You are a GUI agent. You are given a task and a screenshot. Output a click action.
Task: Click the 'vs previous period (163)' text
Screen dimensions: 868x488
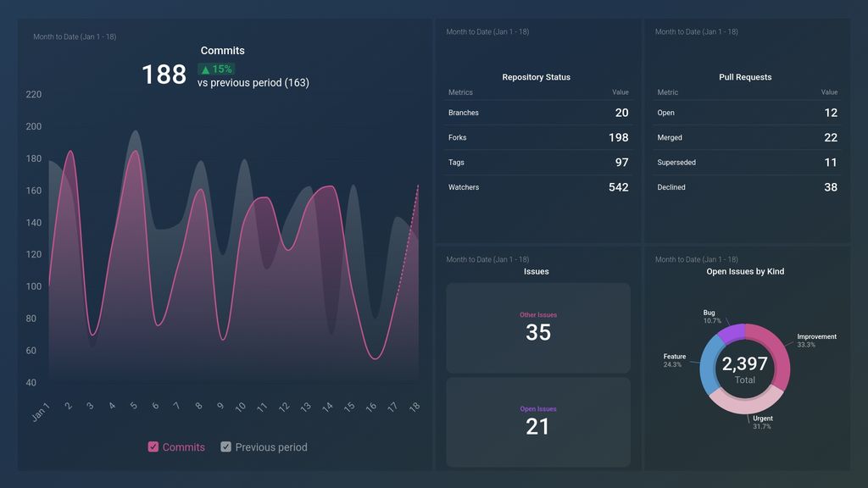(253, 82)
